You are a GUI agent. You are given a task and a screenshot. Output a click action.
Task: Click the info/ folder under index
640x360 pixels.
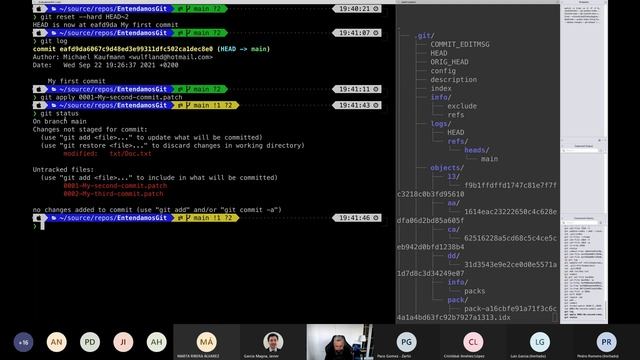[441, 97]
